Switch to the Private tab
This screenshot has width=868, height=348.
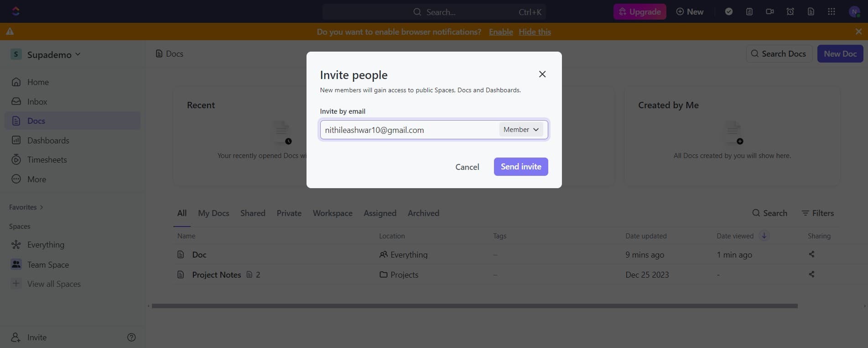(289, 213)
